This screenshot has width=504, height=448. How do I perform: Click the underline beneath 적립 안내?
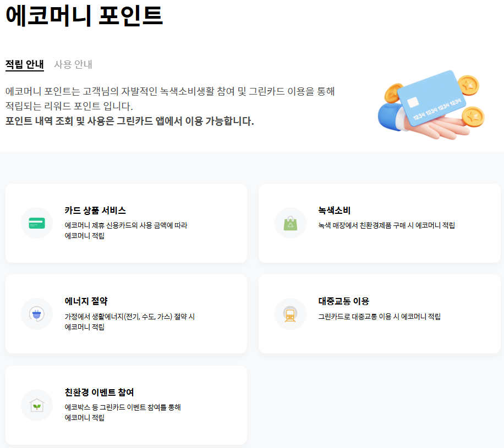pyautogui.click(x=23, y=71)
